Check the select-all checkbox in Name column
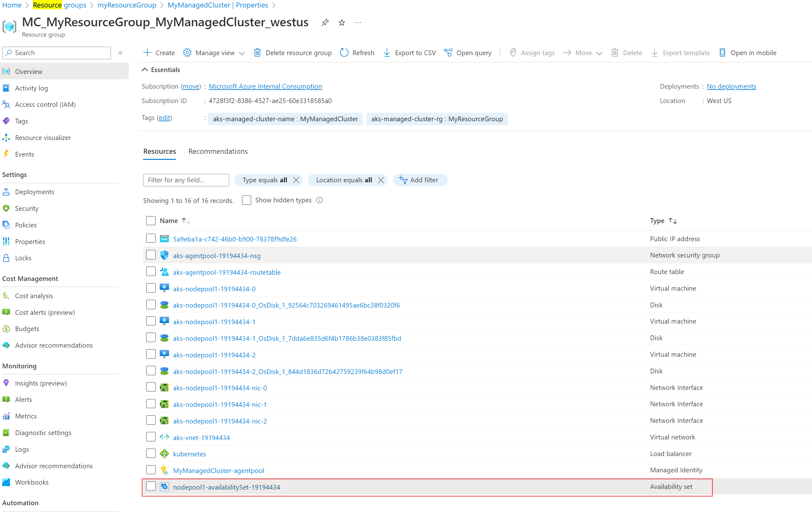812x514 pixels. tap(151, 220)
